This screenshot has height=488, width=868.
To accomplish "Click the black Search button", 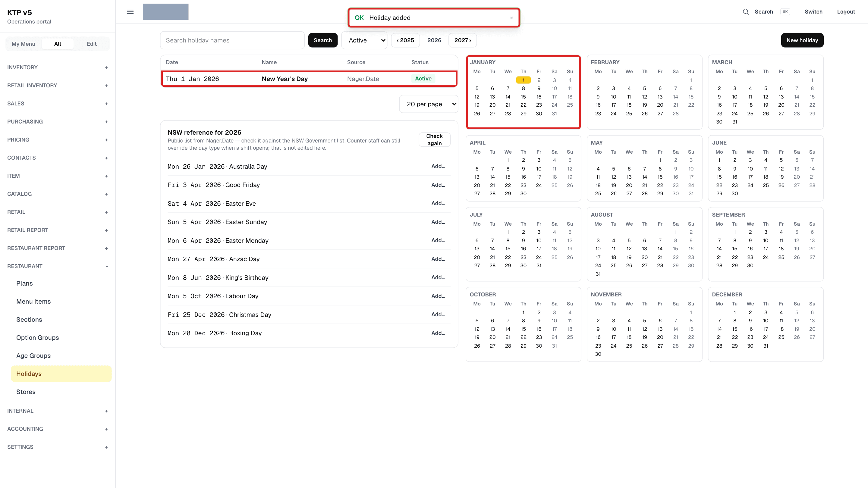I will coord(323,40).
